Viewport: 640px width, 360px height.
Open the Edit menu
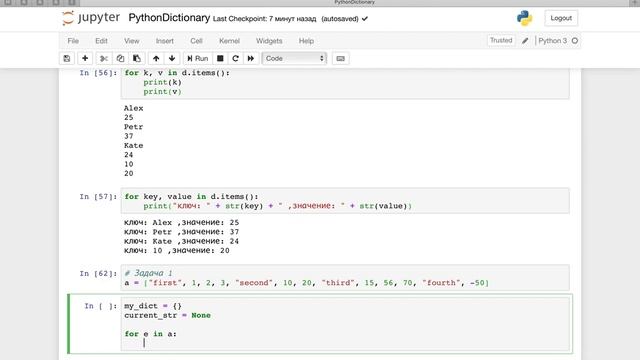[101, 41]
